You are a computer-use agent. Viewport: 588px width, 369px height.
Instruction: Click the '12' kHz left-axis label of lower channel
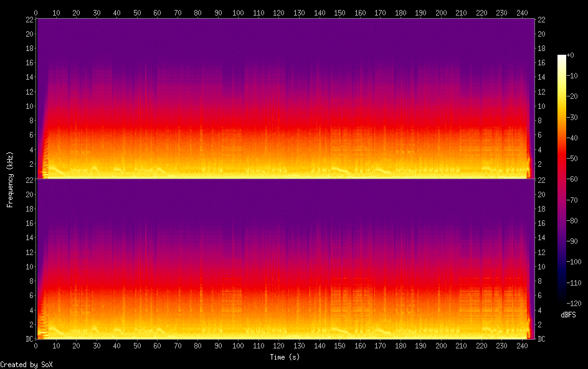[30, 252]
